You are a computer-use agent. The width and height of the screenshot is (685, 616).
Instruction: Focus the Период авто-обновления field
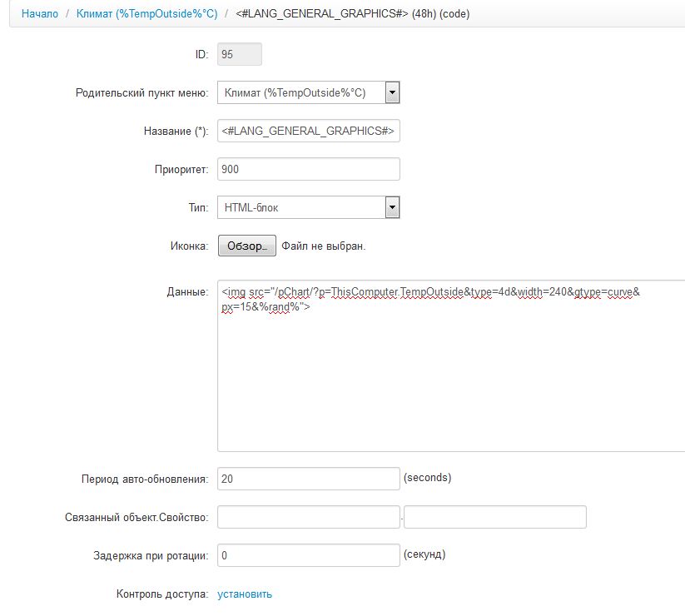[x=308, y=479]
